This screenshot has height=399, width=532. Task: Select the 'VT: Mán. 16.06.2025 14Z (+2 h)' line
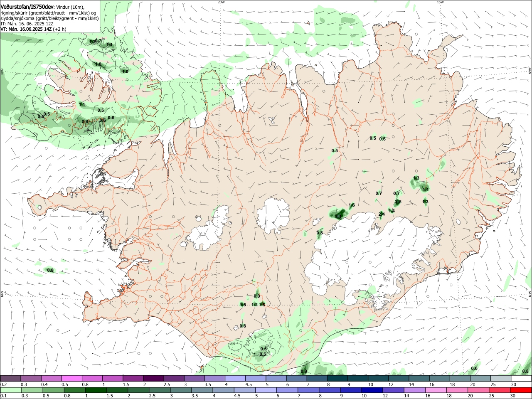click(x=33, y=29)
